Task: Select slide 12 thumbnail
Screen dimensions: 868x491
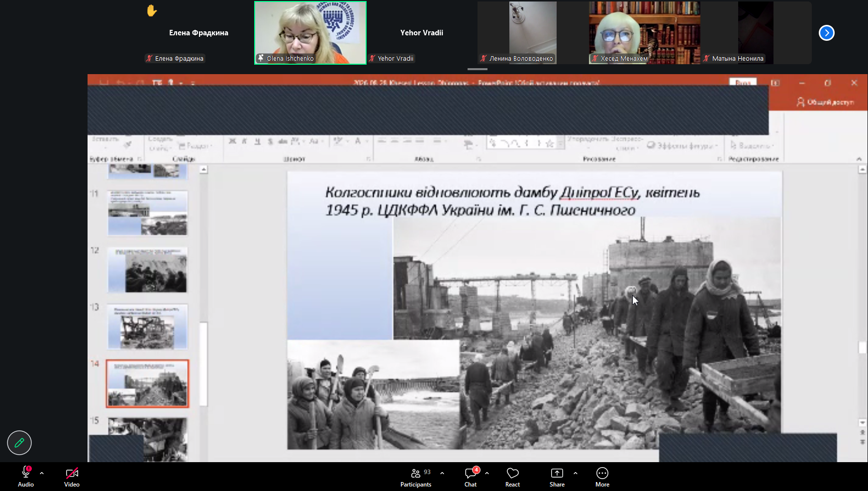Action: (x=148, y=270)
